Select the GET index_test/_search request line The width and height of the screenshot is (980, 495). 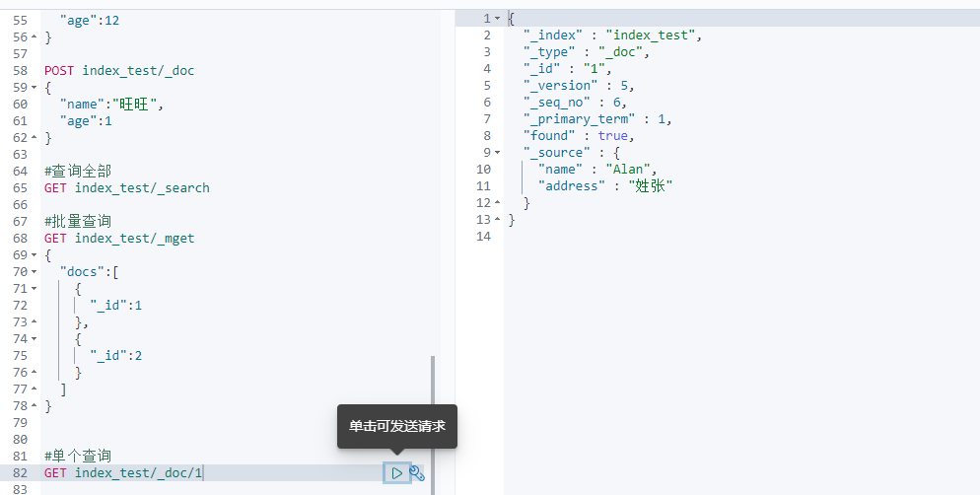click(x=127, y=188)
